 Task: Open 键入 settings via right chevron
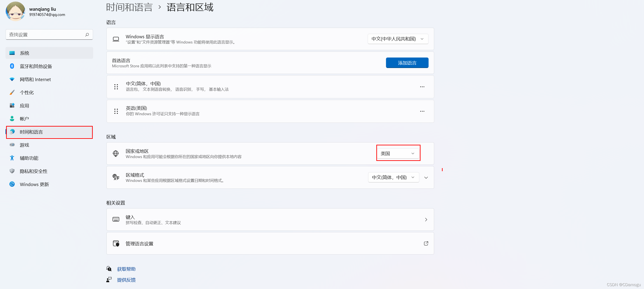pyautogui.click(x=426, y=219)
